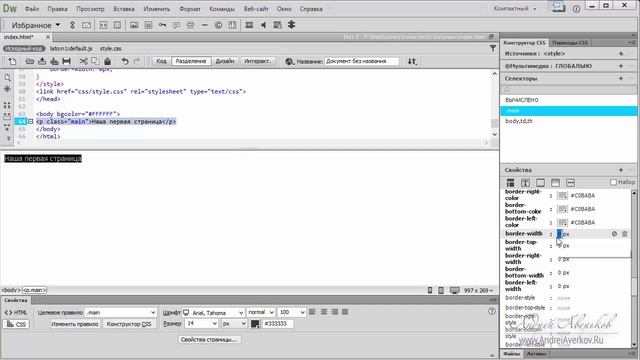
Task: Open border-right-color swatch picker
Action: pyautogui.click(x=562, y=196)
